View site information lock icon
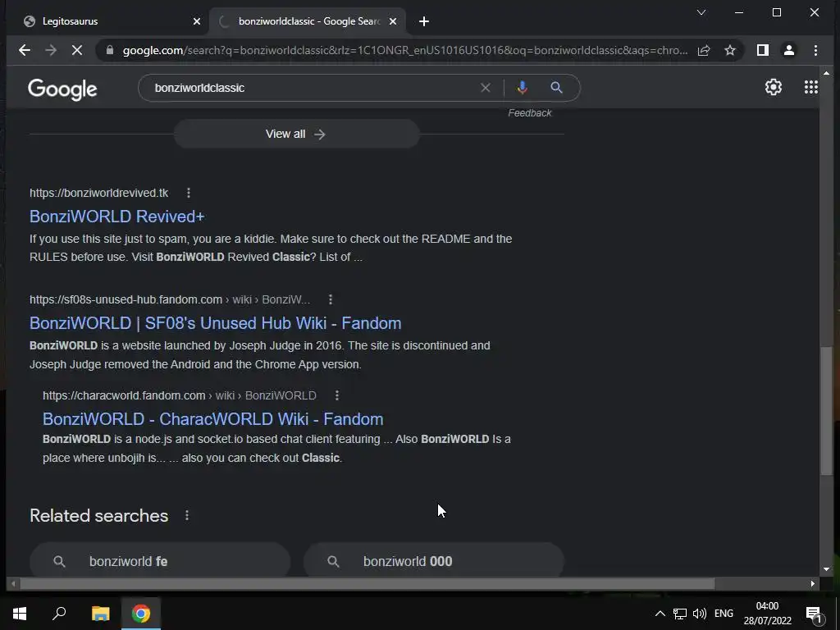The height and width of the screenshot is (630, 840). [110, 50]
